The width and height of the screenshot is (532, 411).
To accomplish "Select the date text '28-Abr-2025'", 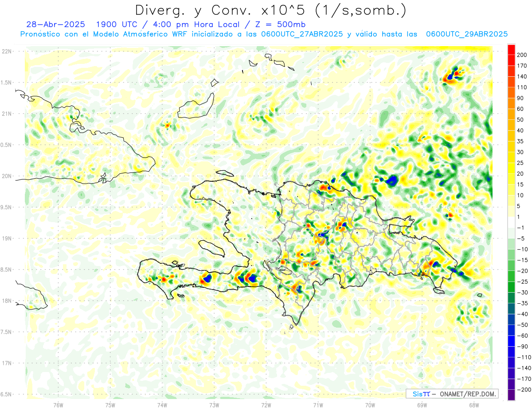I will click(x=55, y=24).
